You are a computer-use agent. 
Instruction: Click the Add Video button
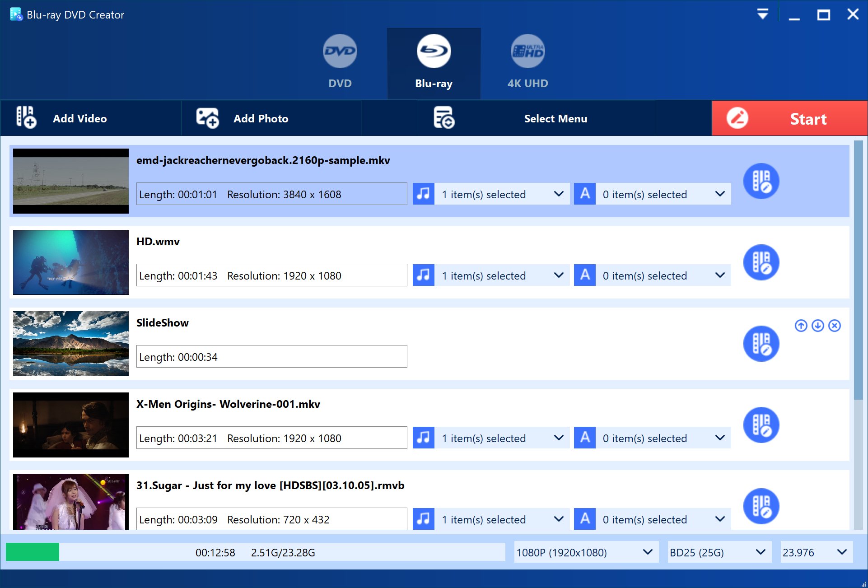[90, 118]
